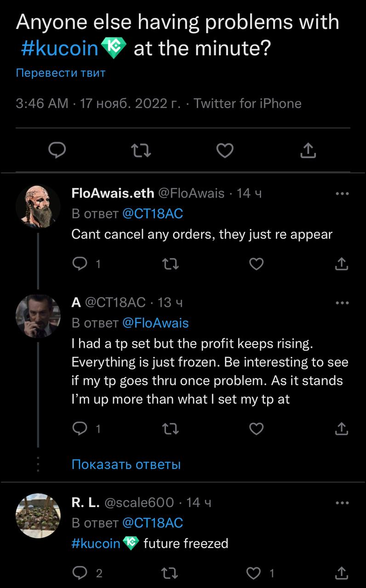Image resolution: width=366 pixels, height=588 pixels.
Task: Open more options on A's frozen reply
Action: pos(342,303)
